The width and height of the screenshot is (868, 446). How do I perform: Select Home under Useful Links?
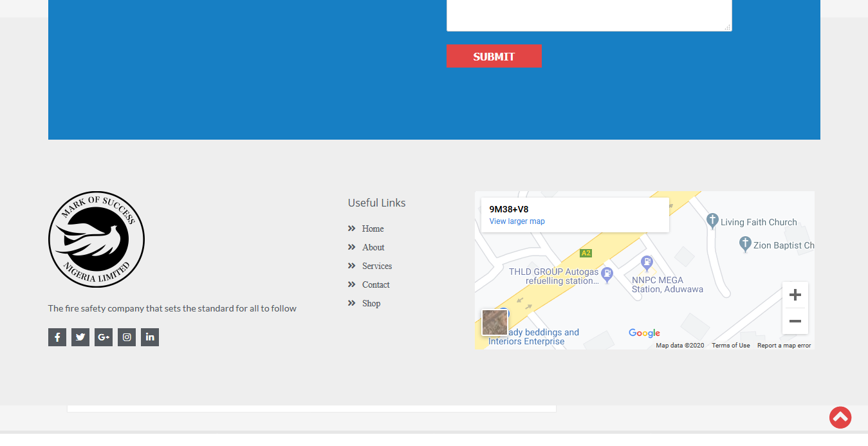[x=373, y=228]
